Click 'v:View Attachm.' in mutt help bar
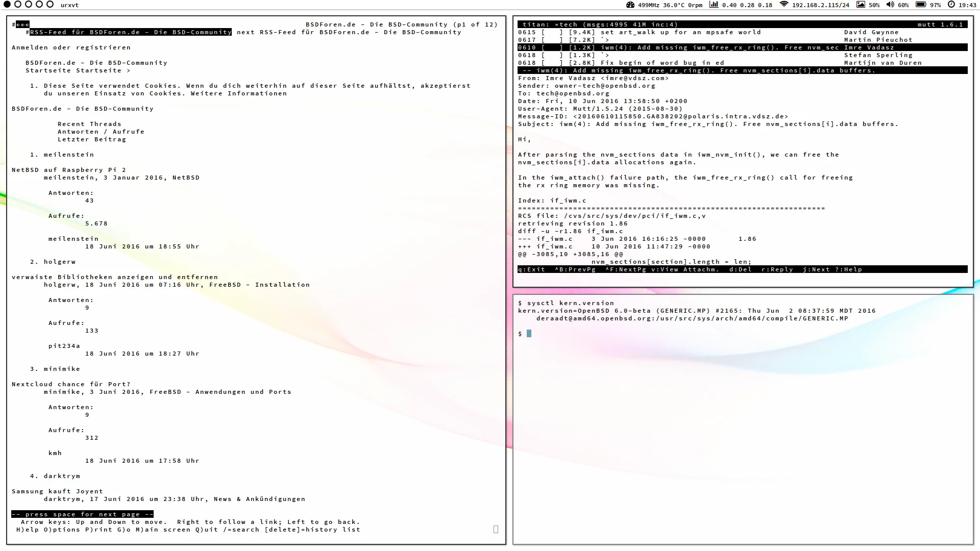This screenshot has width=980, height=551. 685,269
